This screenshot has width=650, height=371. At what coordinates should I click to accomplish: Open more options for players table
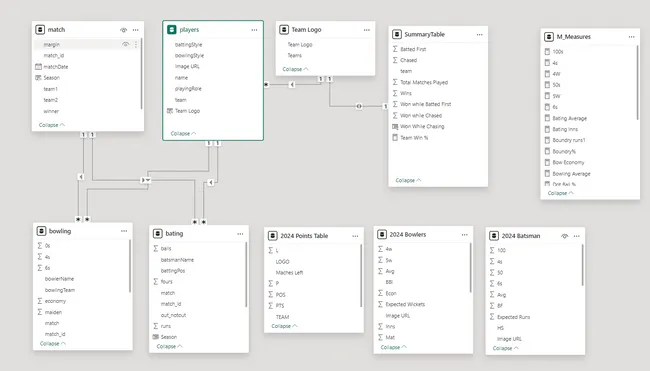pyautogui.click(x=254, y=30)
